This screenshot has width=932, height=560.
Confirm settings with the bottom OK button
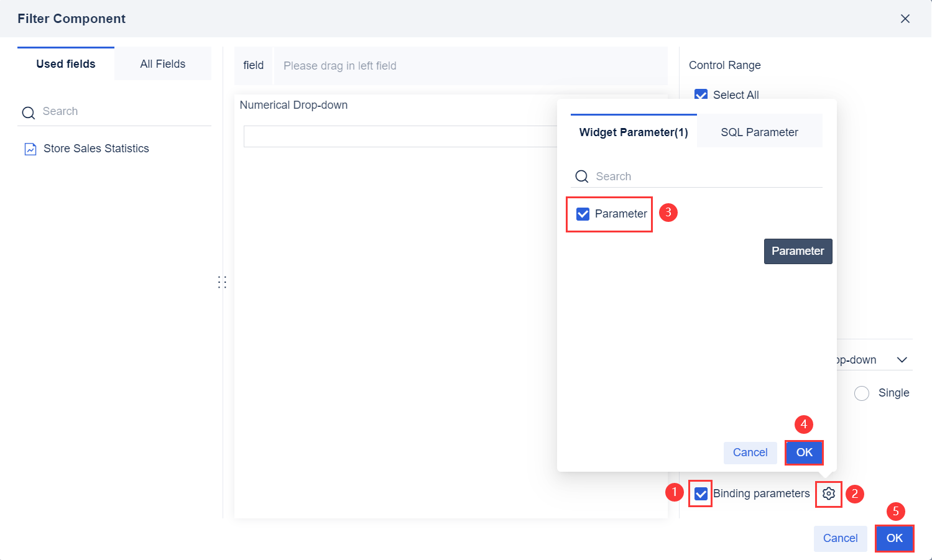click(x=894, y=538)
